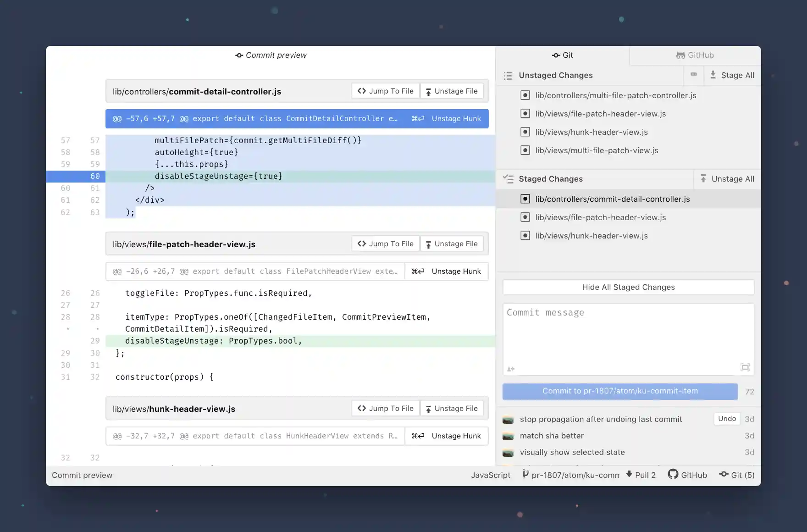Click the Unstaged Changes list icon
The width and height of the screenshot is (807, 532).
click(x=508, y=76)
